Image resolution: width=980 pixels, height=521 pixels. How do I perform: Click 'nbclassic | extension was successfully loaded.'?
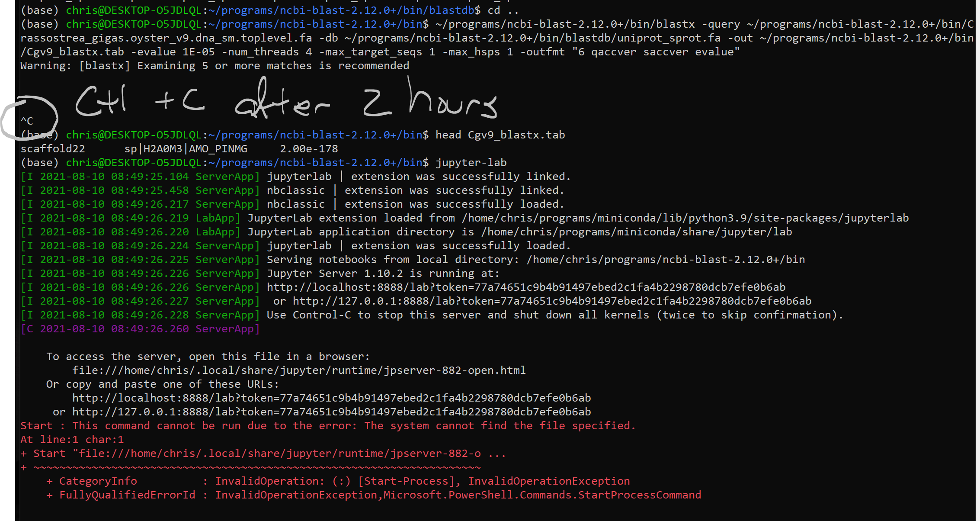click(x=415, y=204)
